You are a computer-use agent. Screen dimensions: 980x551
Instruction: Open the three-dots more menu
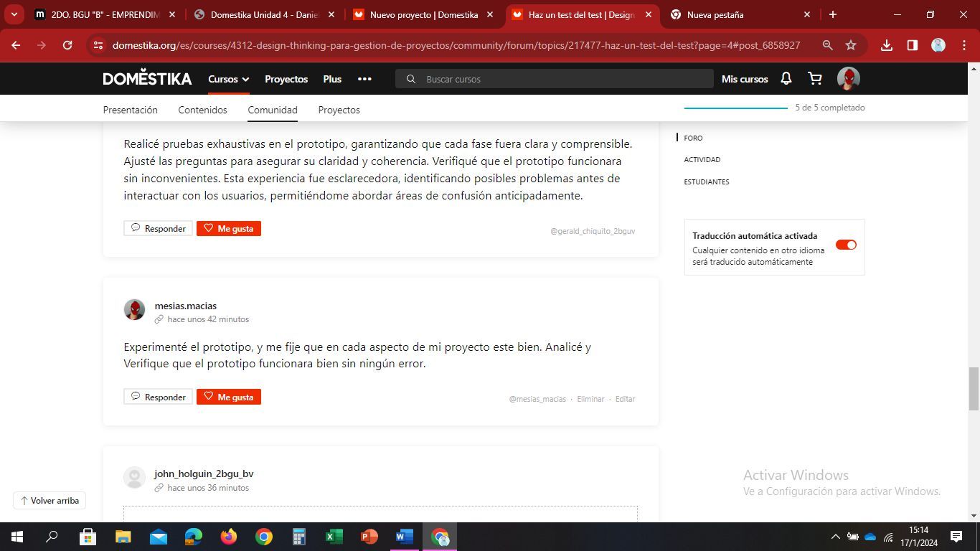364,79
